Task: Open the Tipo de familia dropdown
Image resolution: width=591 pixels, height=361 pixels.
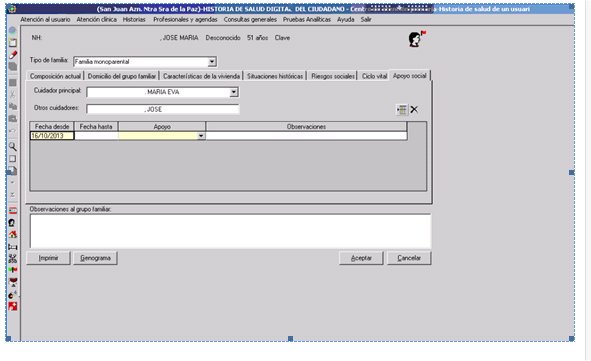Action: 212,61
